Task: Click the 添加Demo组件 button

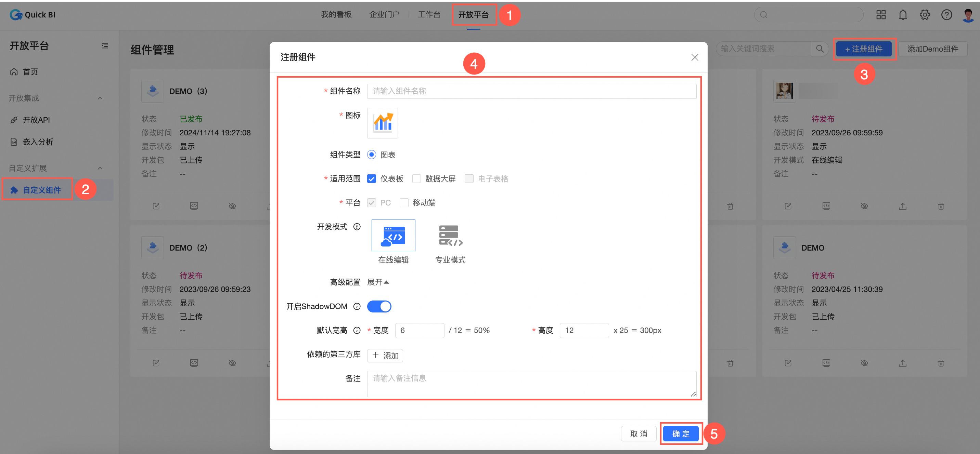Action: pos(933,49)
